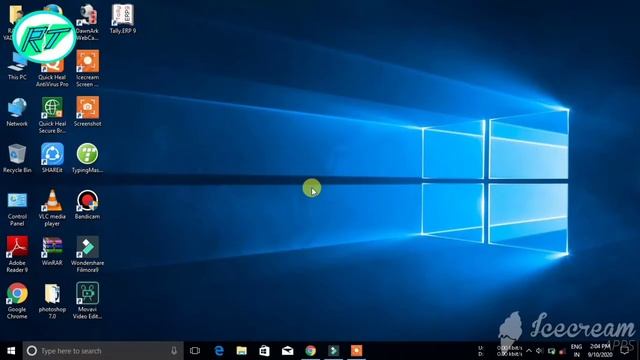Select the Google Chrome desktop shortcut
Viewport: 640px width, 360px height.
pos(17,301)
